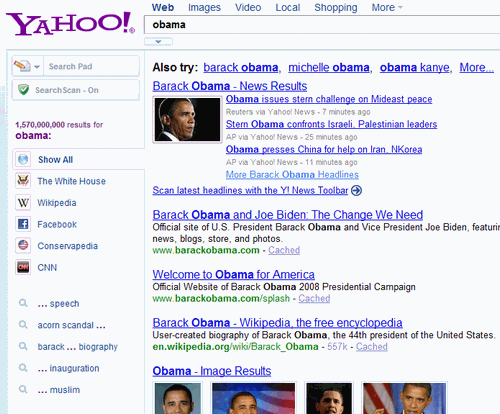Try the '... inauguration' search suggestion
The height and width of the screenshot is (414, 500).
(68, 368)
